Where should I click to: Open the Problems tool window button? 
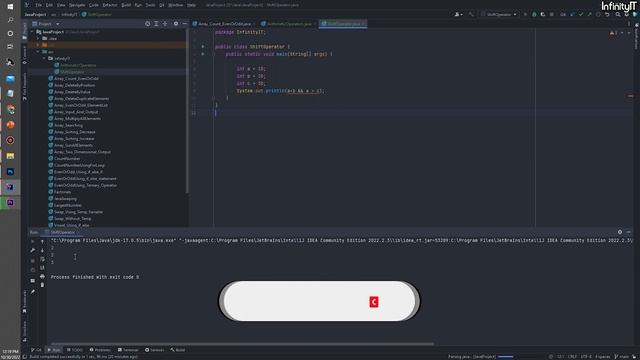pyautogui.click(x=100, y=350)
